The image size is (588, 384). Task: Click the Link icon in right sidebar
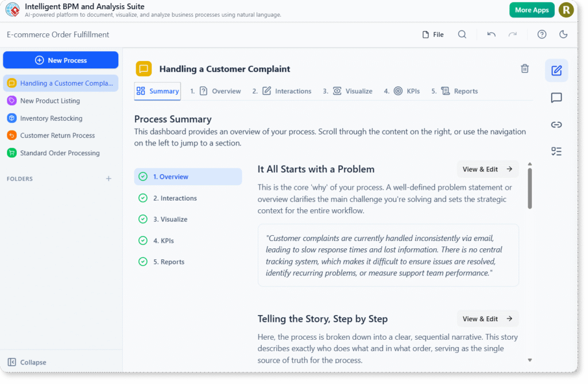point(556,124)
